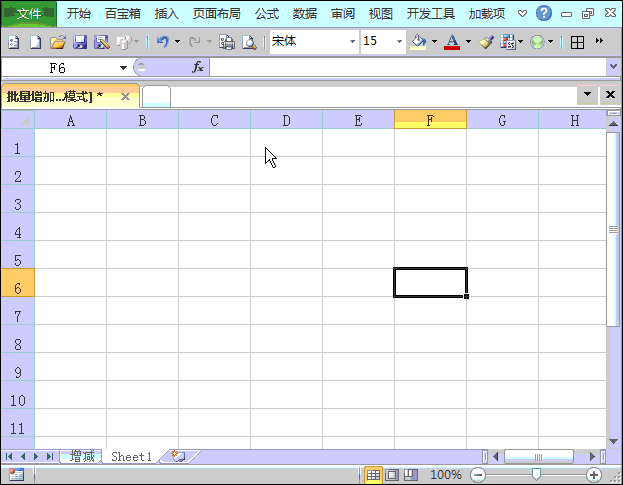The width and height of the screenshot is (623, 485).
Task: Go to first sheet navigation arrow
Action: (x=9, y=456)
